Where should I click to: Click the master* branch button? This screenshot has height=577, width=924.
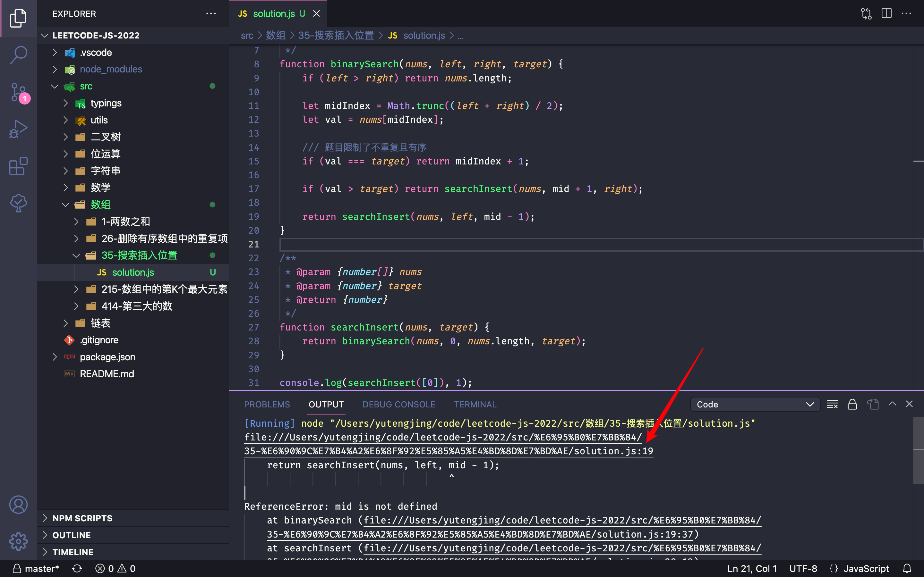(36, 569)
